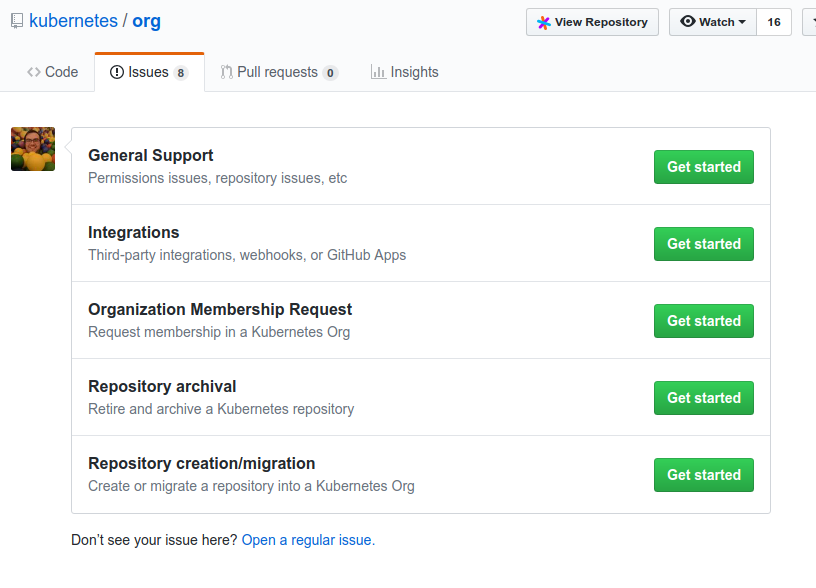Image resolution: width=816 pixels, height=588 pixels.
Task: Get started with Repository creation/migration issue
Action: tap(703, 475)
